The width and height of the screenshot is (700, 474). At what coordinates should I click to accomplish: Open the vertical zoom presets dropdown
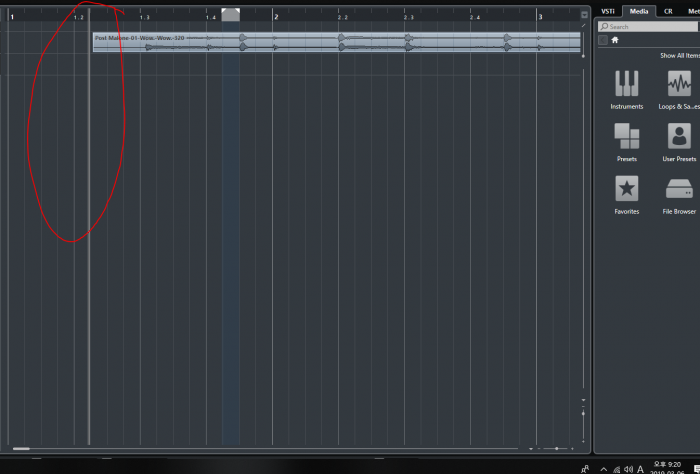(583, 400)
